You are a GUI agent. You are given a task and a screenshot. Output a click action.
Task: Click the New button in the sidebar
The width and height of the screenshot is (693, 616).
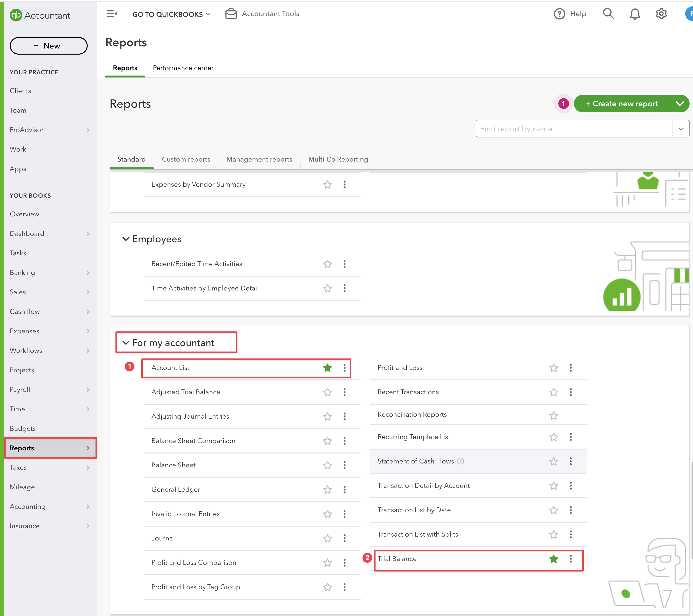coord(48,46)
